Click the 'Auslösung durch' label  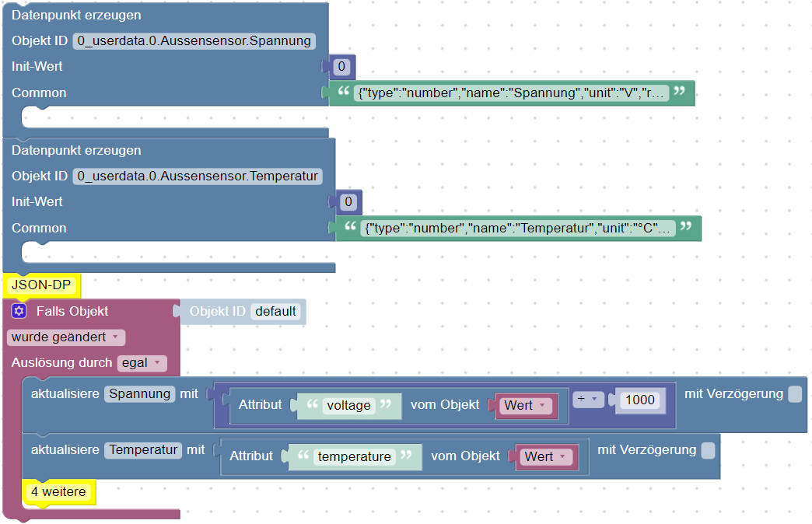61,363
